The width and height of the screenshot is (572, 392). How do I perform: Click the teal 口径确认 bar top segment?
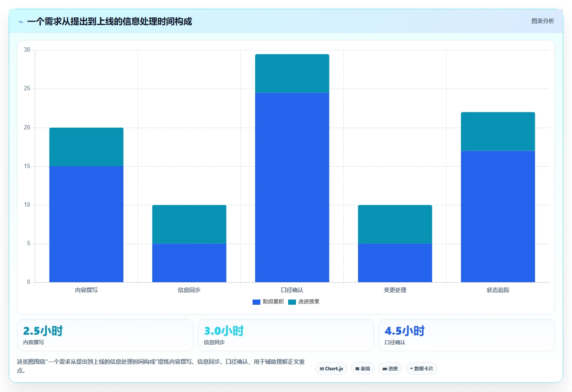[292, 73]
